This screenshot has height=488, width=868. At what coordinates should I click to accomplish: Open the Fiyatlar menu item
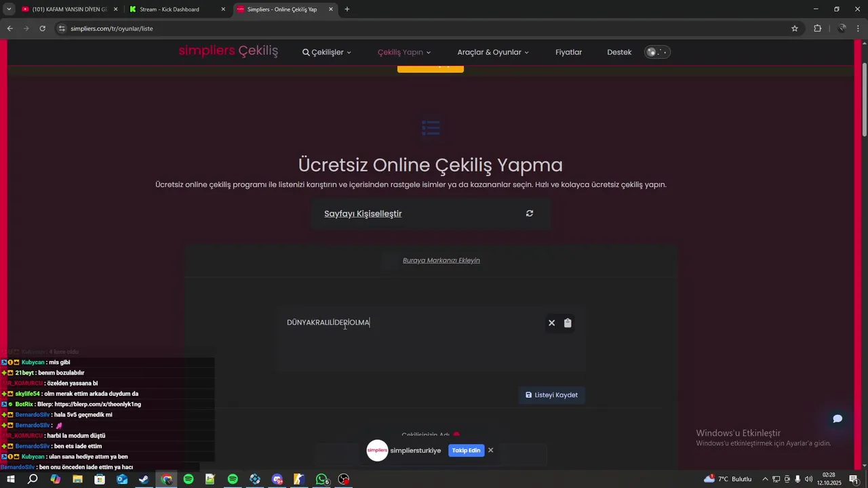[x=568, y=52]
